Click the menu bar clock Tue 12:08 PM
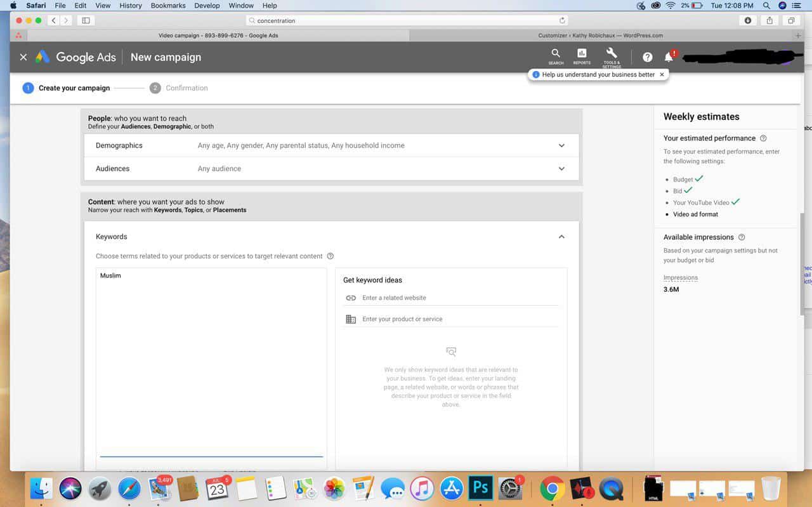Screen dimensions: 812x507 point(732,5)
